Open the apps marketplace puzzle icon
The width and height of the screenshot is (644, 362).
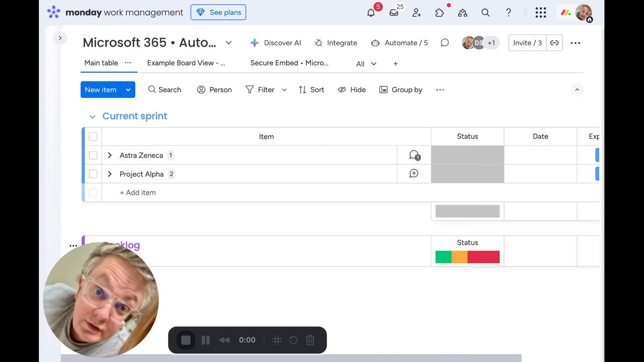(x=440, y=13)
